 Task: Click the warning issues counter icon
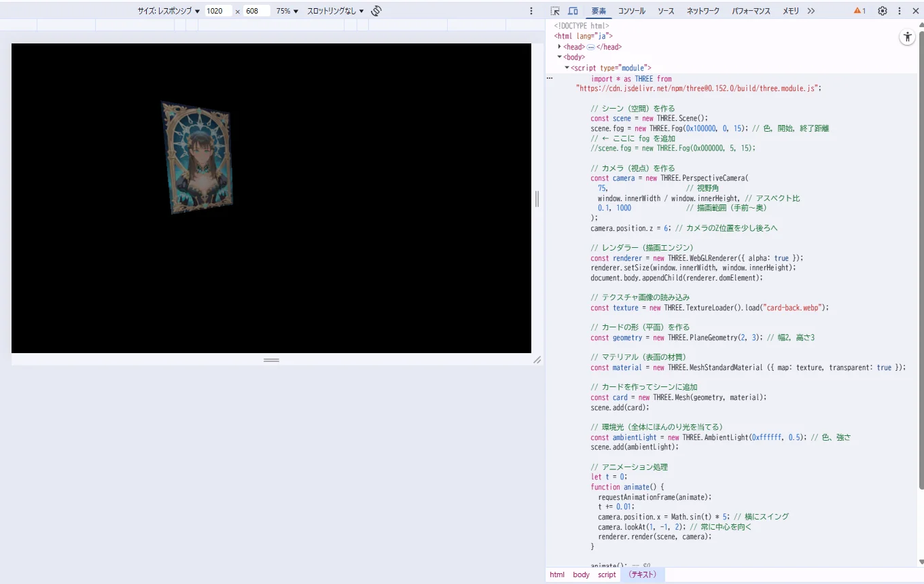(x=859, y=11)
